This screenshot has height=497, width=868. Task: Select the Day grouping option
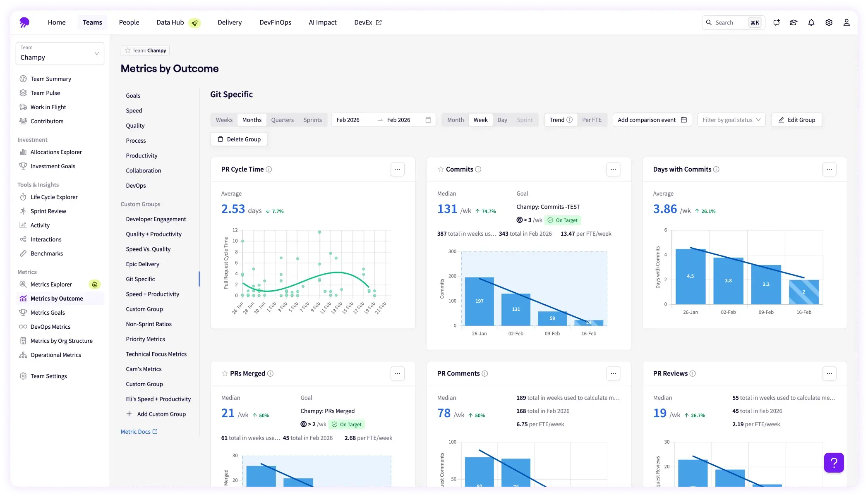coord(502,120)
